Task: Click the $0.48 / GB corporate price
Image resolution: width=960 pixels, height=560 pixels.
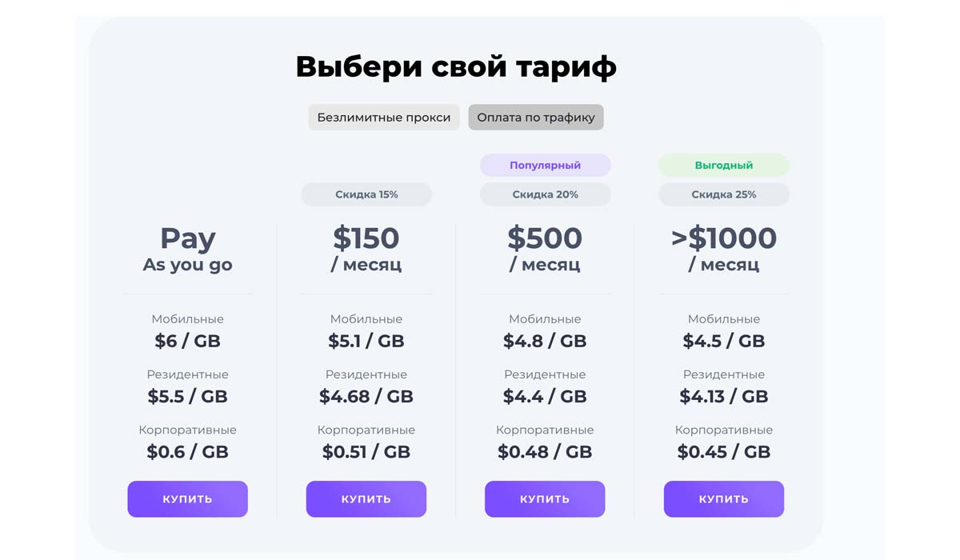Action: [545, 451]
